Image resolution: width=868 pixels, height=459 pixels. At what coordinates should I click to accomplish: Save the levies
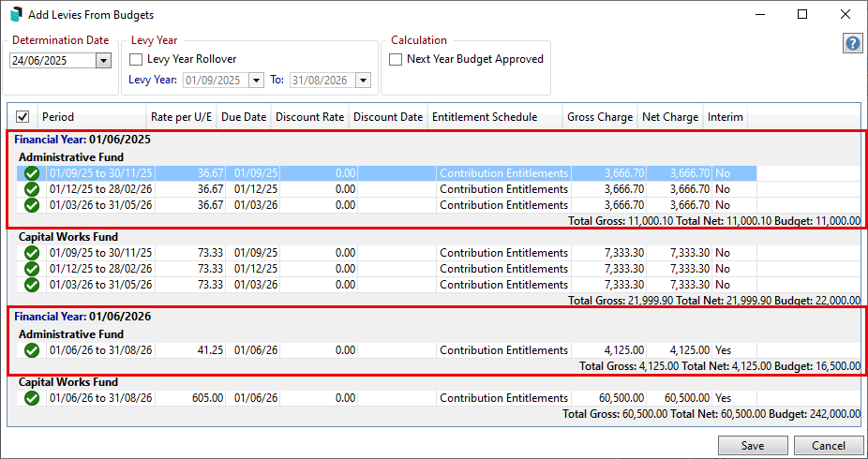tap(753, 446)
